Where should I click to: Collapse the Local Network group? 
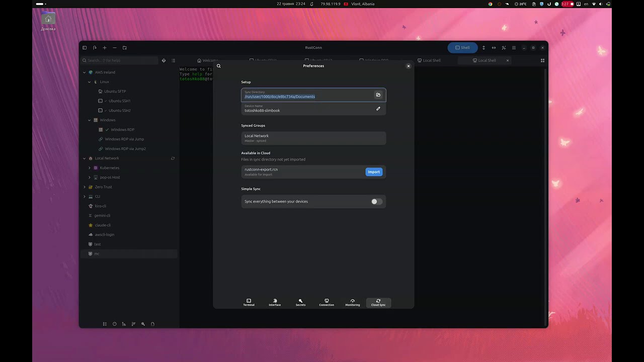pos(85,158)
